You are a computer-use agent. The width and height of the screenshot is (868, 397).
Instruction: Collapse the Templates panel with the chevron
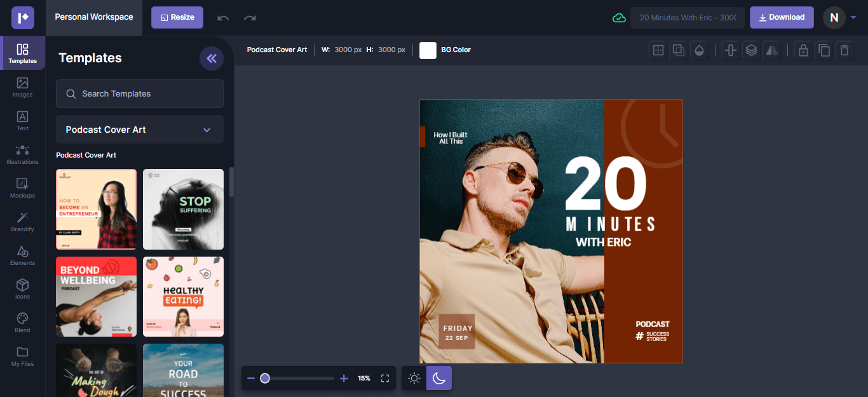tap(211, 58)
